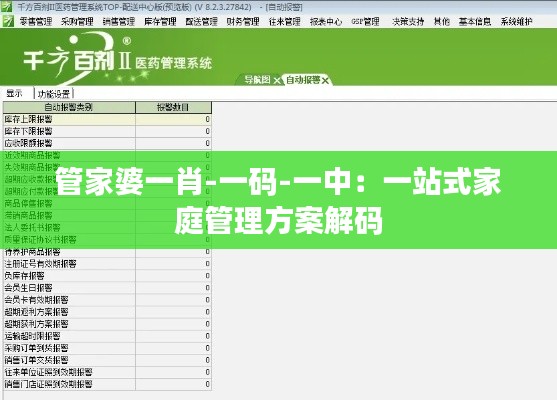557x400 pixels.
Task: Select the 销售订单交货报警 row
Action: (107, 360)
